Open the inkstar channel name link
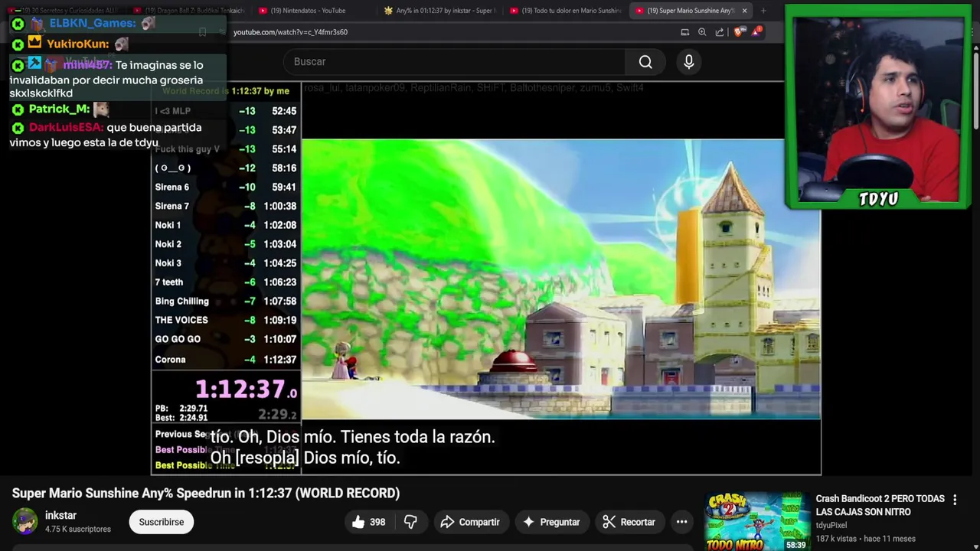Viewport: 980px width, 551px height. pyautogui.click(x=60, y=515)
